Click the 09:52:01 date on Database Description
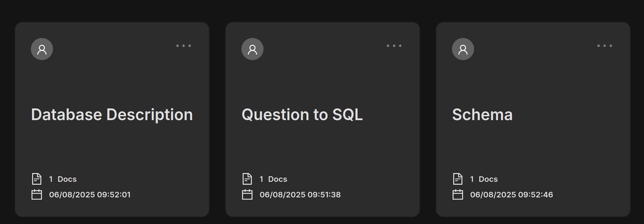Screen dimensions: 644x224 pos(90,195)
